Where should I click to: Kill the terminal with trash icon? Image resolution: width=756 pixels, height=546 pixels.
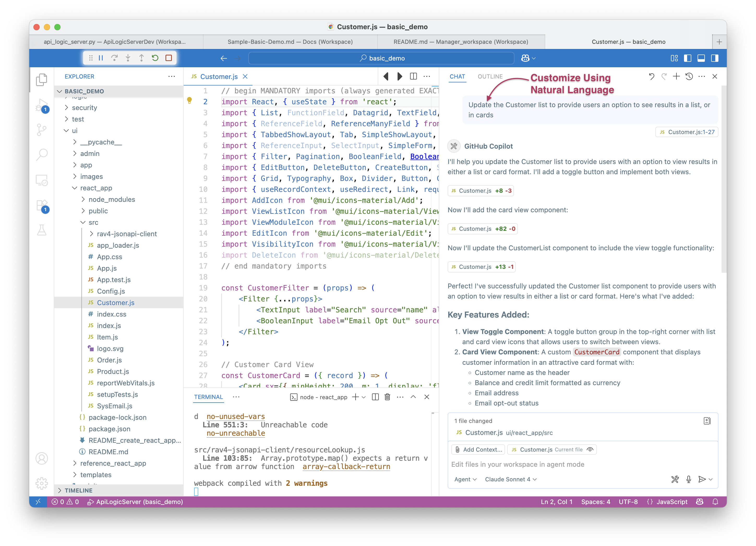[x=387, y=397]
